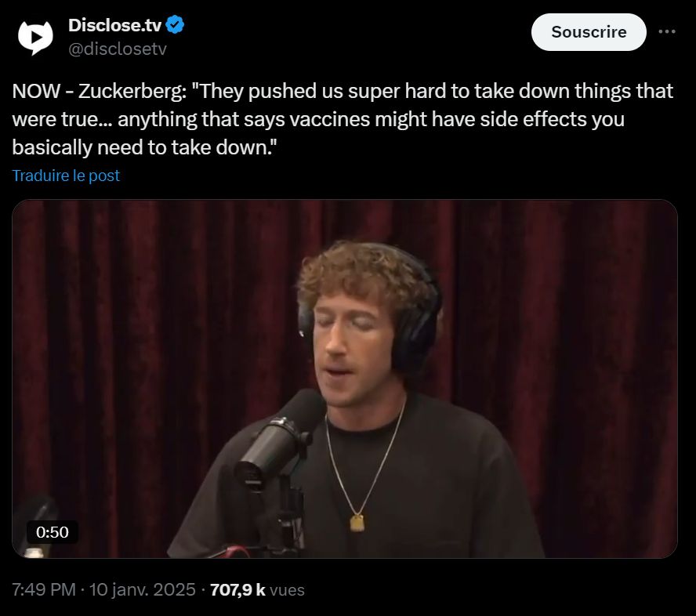
Task: Click the 'NOW - Zuckerberg' opening of the tweet text
Action: tap(99, 92)
